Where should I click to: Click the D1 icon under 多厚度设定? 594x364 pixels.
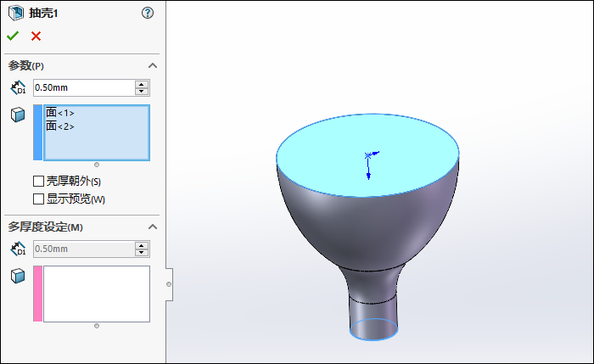(x=18, y=249)
